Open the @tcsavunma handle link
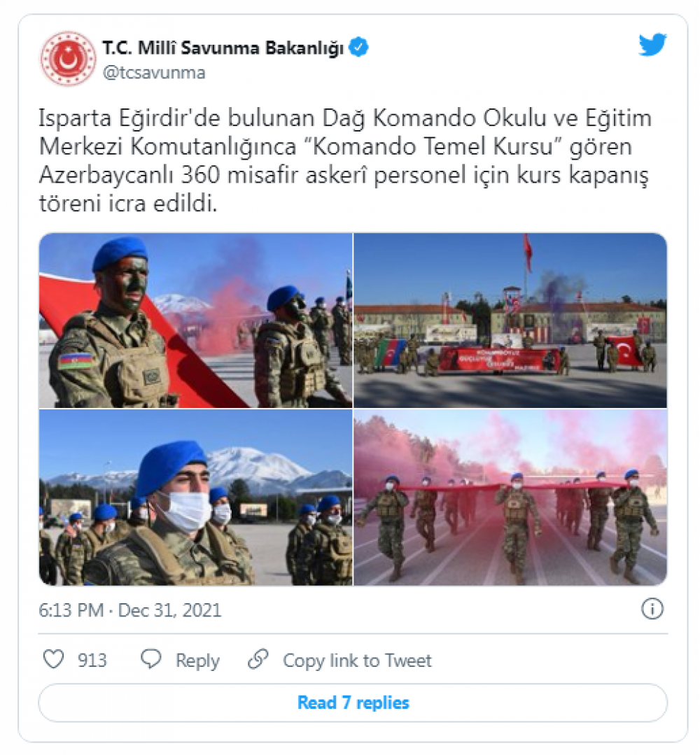The image size is (700, 755). tap(154, 73)
